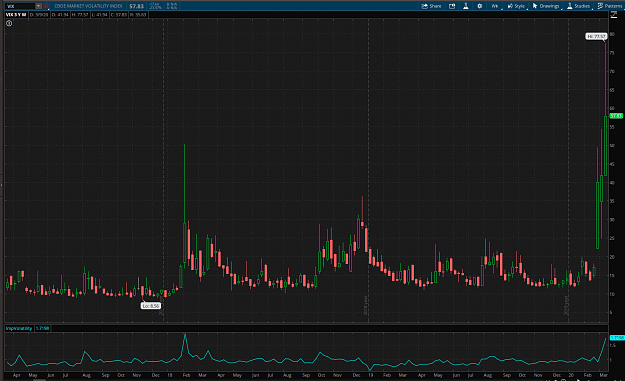Expand the symbol selector dropdown arrow
Image resolution: width=625 pixels, height=381 pixels.
38,6
